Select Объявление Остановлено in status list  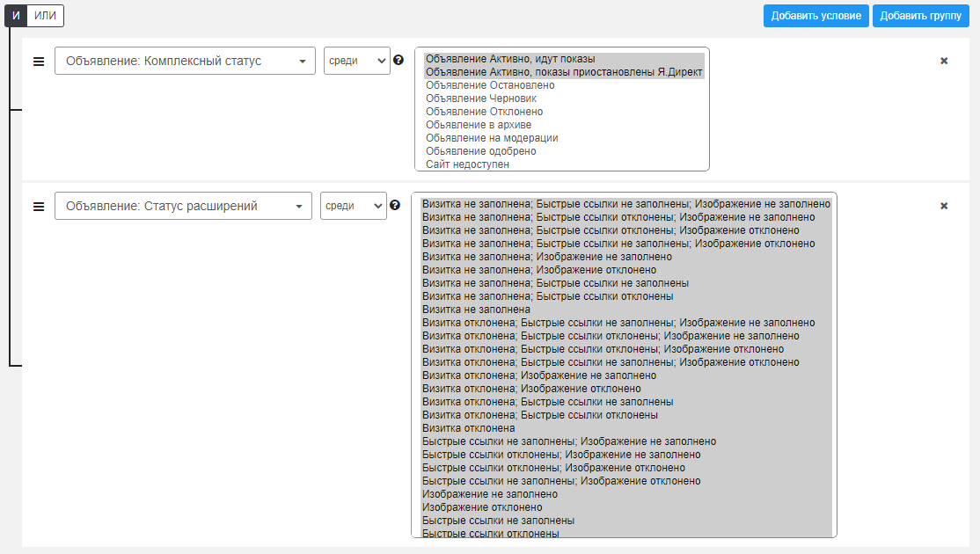coord(490,85)
